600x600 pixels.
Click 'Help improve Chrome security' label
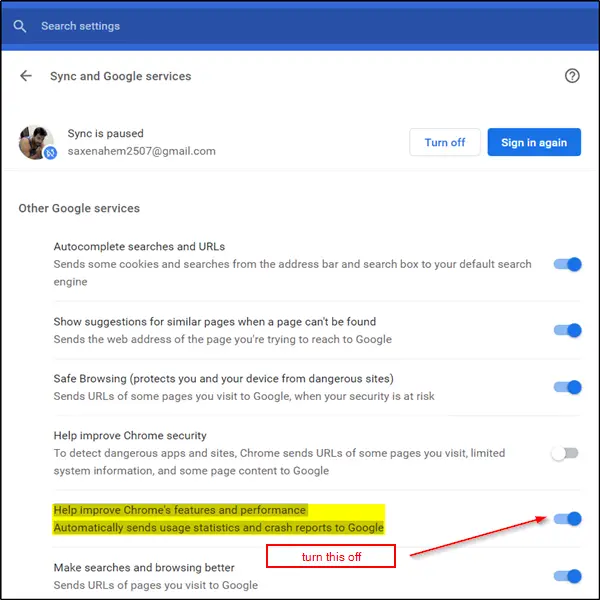tap(130, 435)
